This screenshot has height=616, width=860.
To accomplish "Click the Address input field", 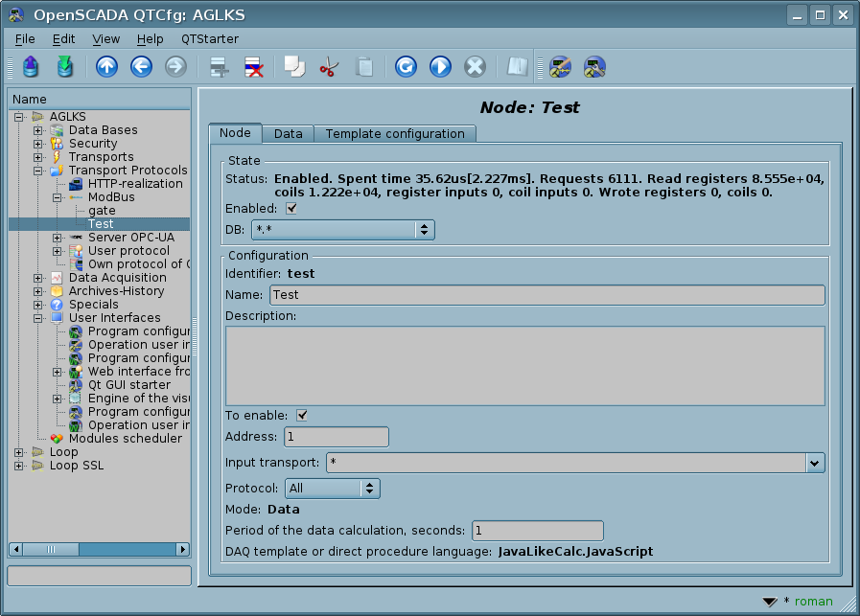I will (336, 437).
